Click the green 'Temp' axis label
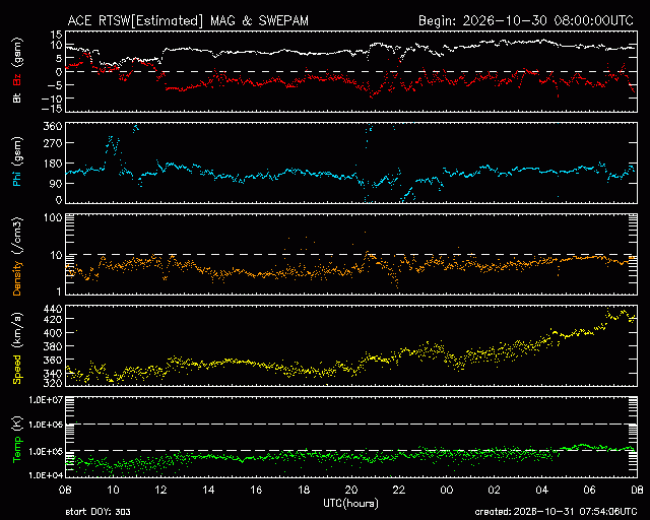 coord(17,450)
